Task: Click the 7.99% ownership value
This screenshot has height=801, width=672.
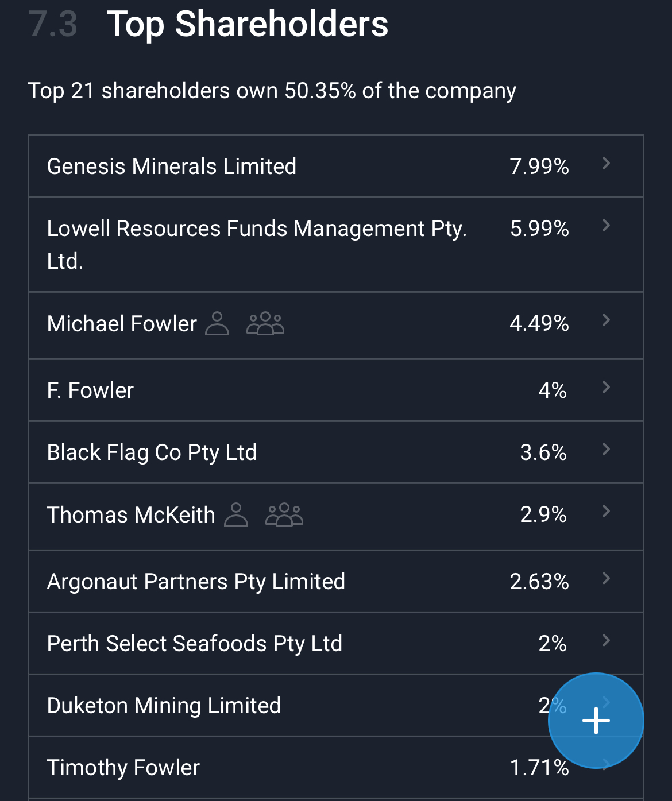Action: click(x=539, y=167)
